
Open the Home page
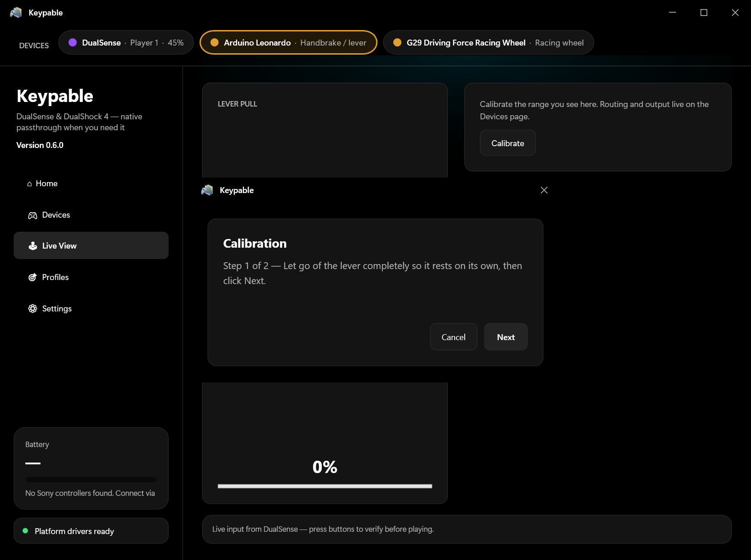[91, 183]
